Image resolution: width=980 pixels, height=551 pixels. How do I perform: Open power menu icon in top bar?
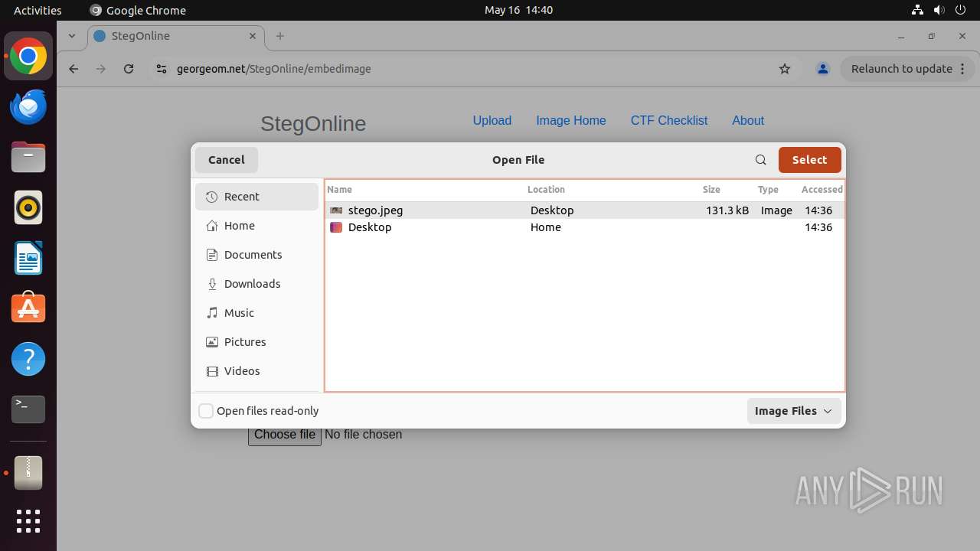tap(962, 10)
